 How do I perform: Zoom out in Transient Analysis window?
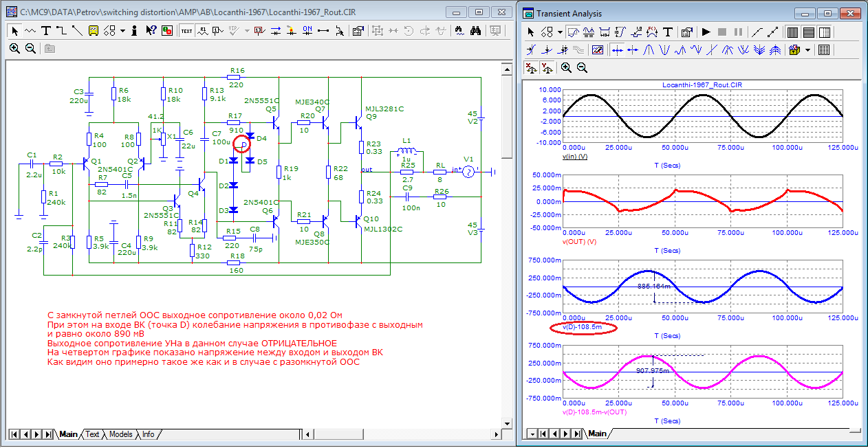pyautogui.click(x=582, y=67)
